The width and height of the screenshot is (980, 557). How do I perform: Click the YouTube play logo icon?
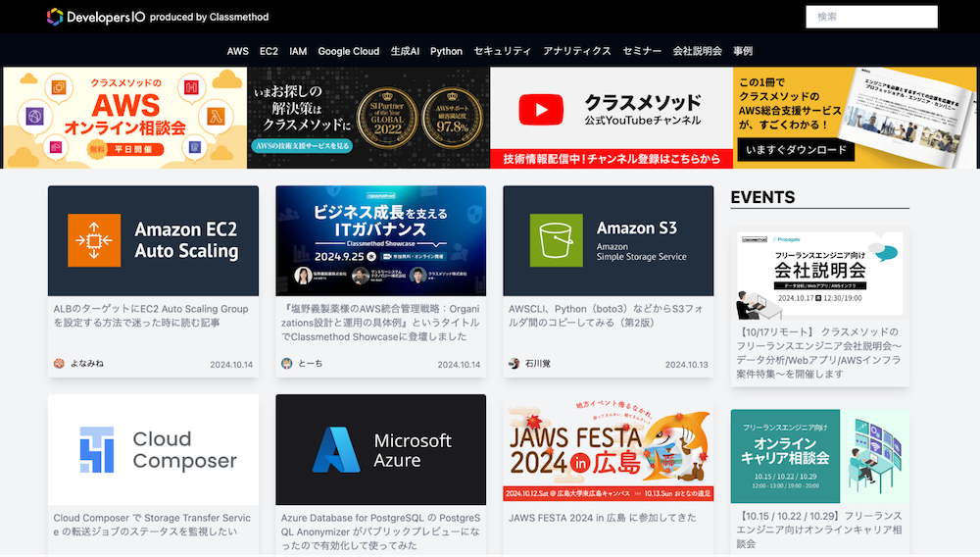541,110
